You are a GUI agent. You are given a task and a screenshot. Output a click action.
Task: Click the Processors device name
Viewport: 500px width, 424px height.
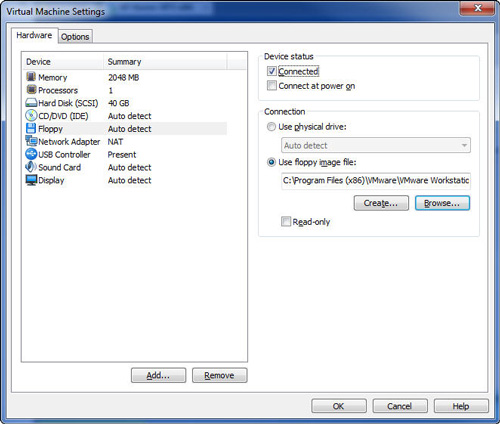(58, 90)
